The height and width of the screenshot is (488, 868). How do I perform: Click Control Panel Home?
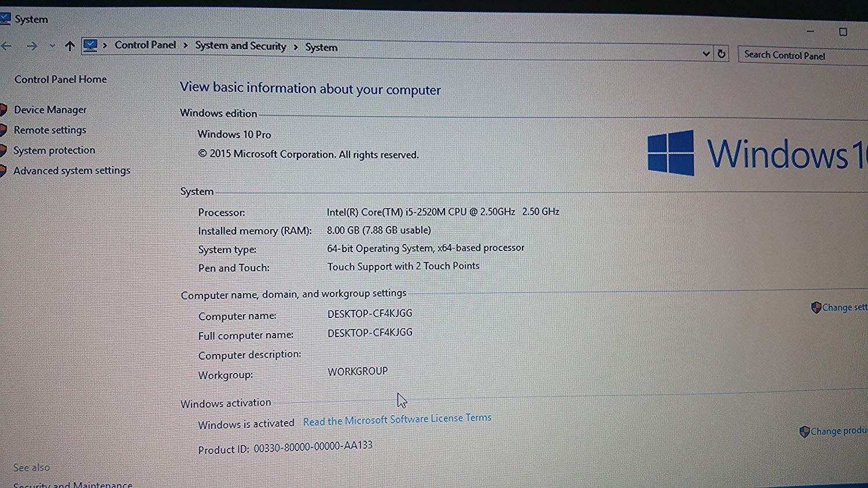tap(60, 79)
